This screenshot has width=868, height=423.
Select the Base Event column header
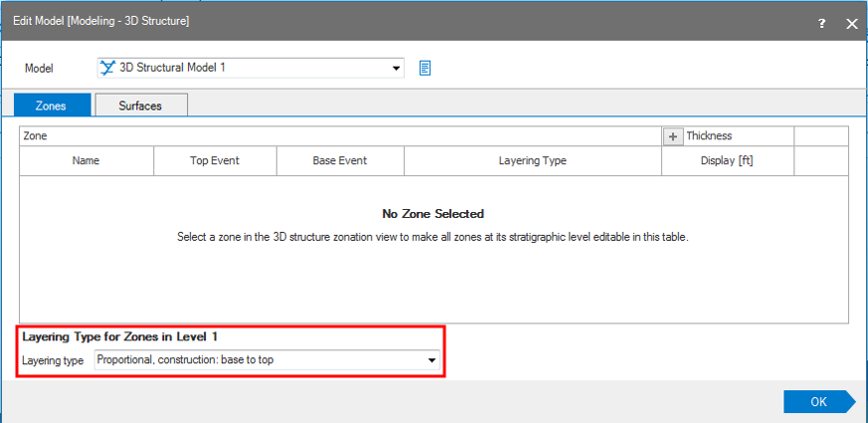pyautogui.click(x=340, y=160)
